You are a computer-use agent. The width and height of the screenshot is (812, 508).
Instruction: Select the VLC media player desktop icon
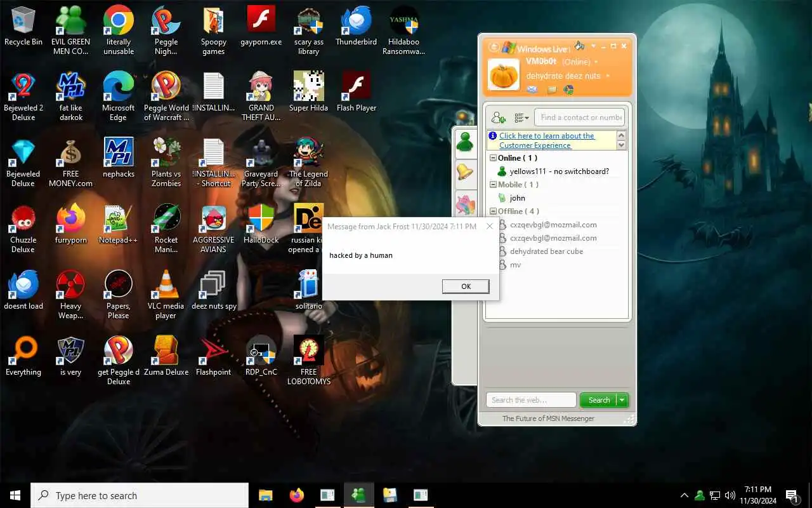pos(166,295)
